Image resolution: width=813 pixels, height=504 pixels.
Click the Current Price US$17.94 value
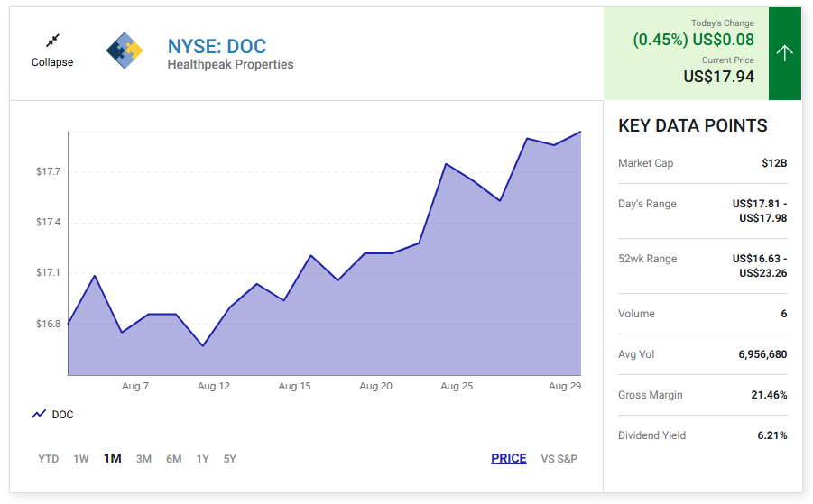[x=718, y=77]
